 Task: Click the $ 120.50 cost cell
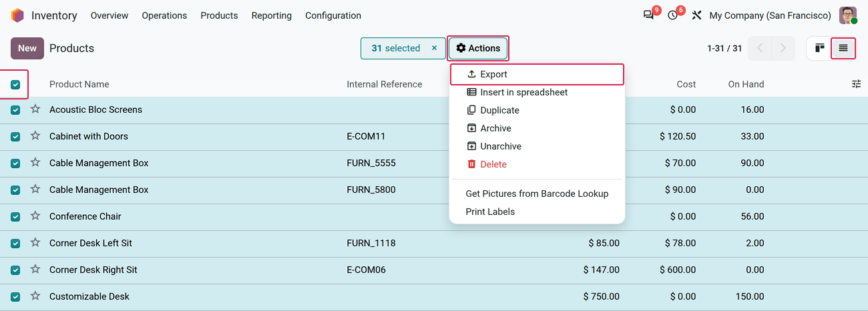[x=678, y=136]
